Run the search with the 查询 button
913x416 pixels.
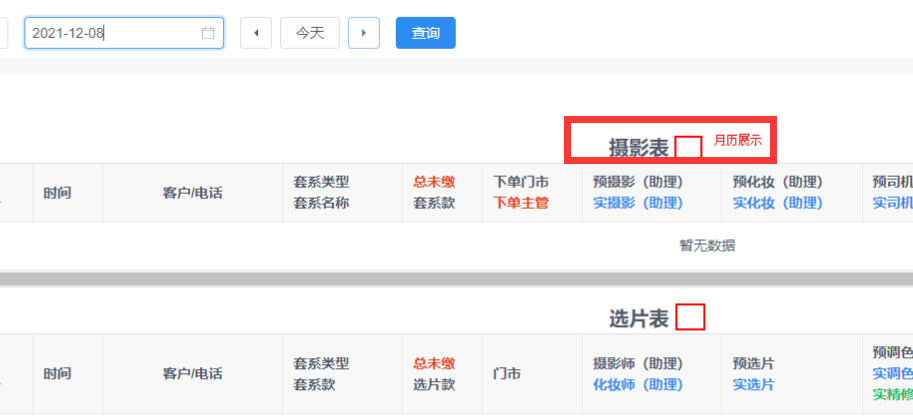click(426, 33)
